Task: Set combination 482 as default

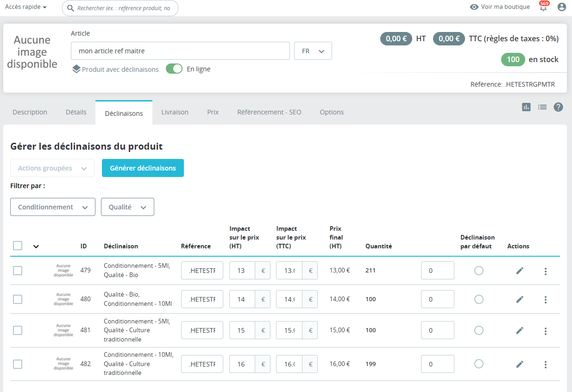Action: point(479,364)
